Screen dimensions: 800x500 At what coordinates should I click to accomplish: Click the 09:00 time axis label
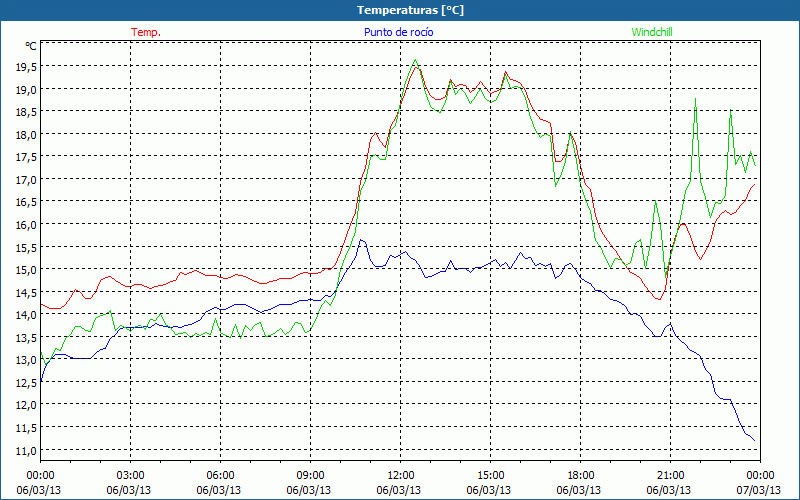pos(311,475)
